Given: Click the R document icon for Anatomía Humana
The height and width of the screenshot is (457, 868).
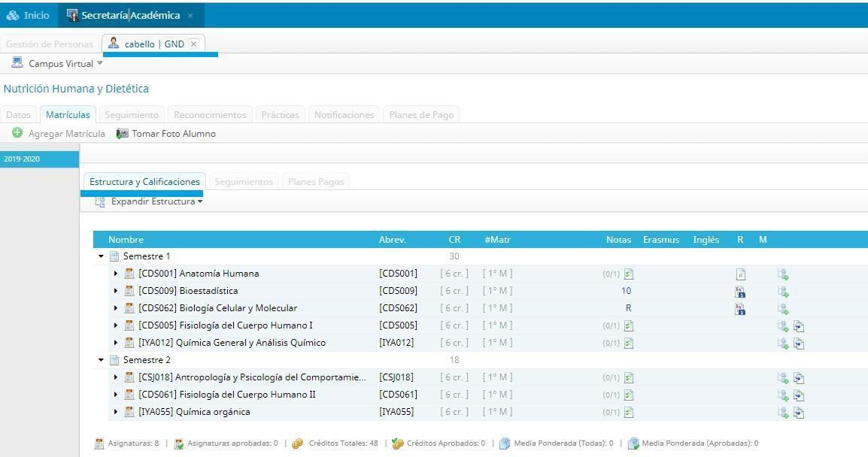Looking at the screenshot, I should click(740, 274).
